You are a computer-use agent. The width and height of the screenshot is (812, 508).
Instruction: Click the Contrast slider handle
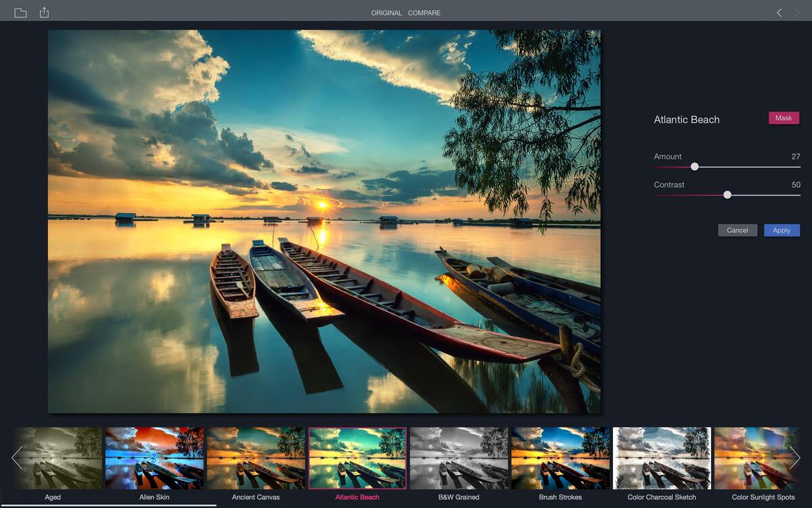click(x=727, y=194)
